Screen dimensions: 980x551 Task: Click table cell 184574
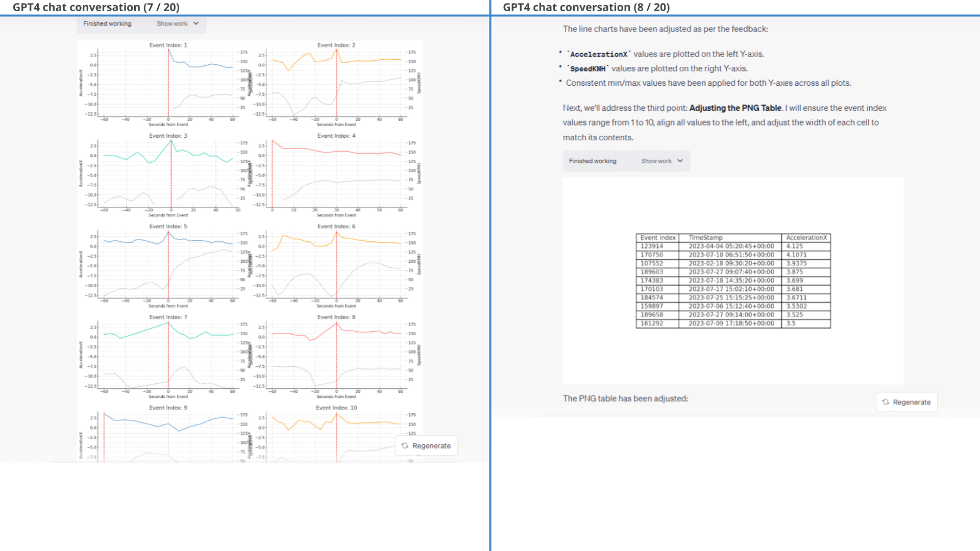(x=657, y=298)
